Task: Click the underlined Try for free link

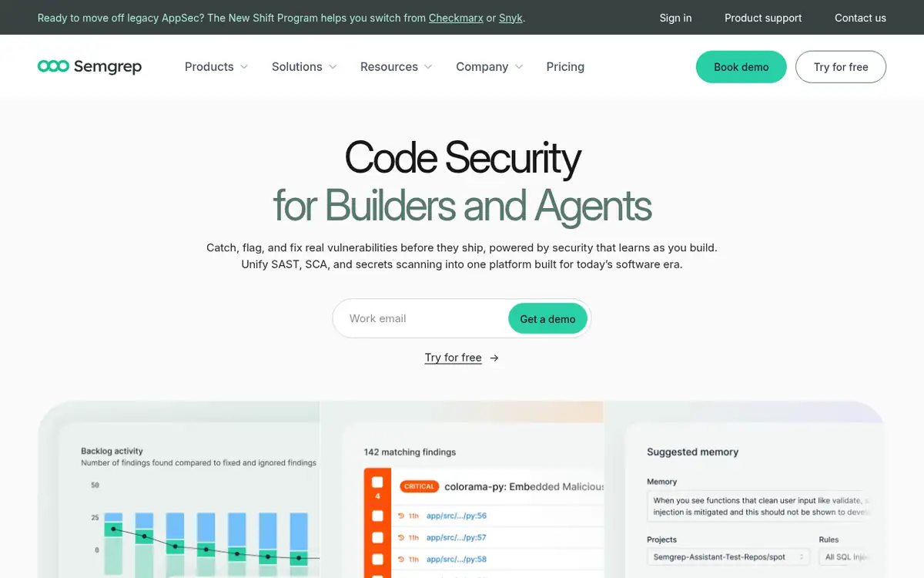Action: click(453, 358)
